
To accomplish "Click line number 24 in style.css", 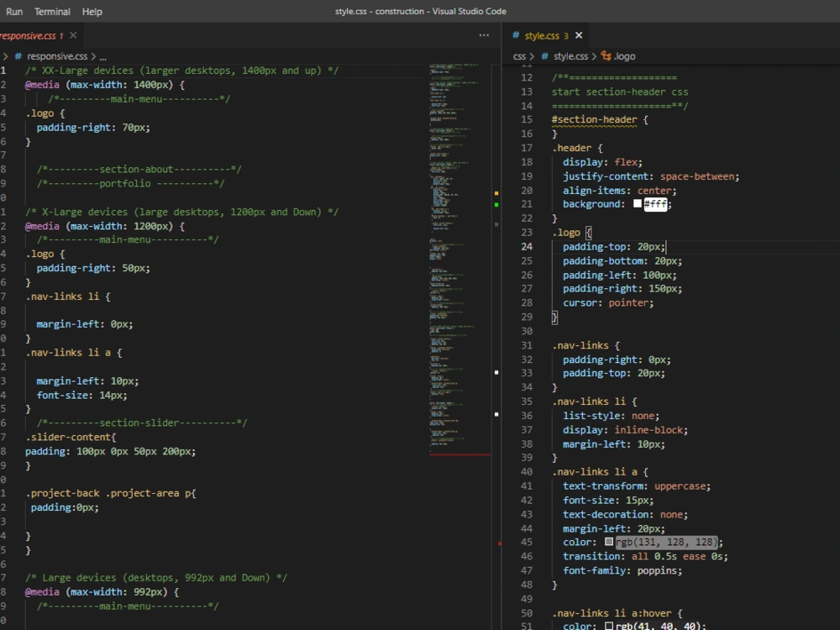I will click(x=528, y=246).
